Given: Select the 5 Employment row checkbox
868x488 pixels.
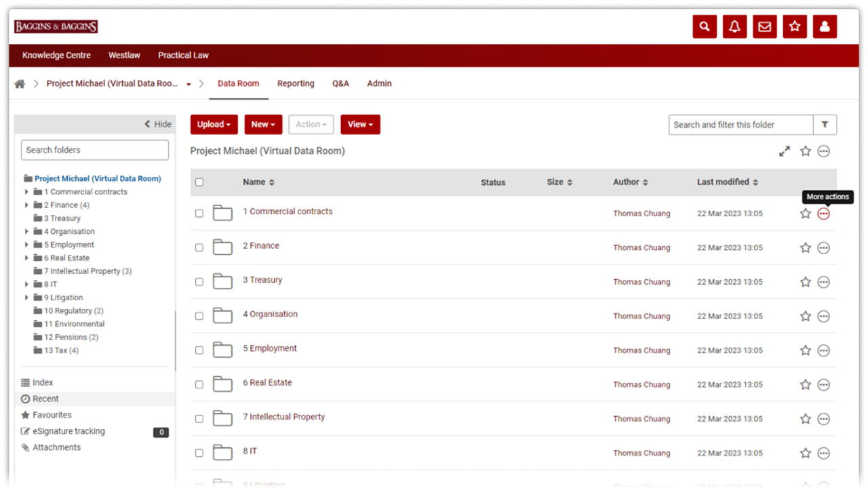Looking at the screenshot, I should [x=199, y=350].
